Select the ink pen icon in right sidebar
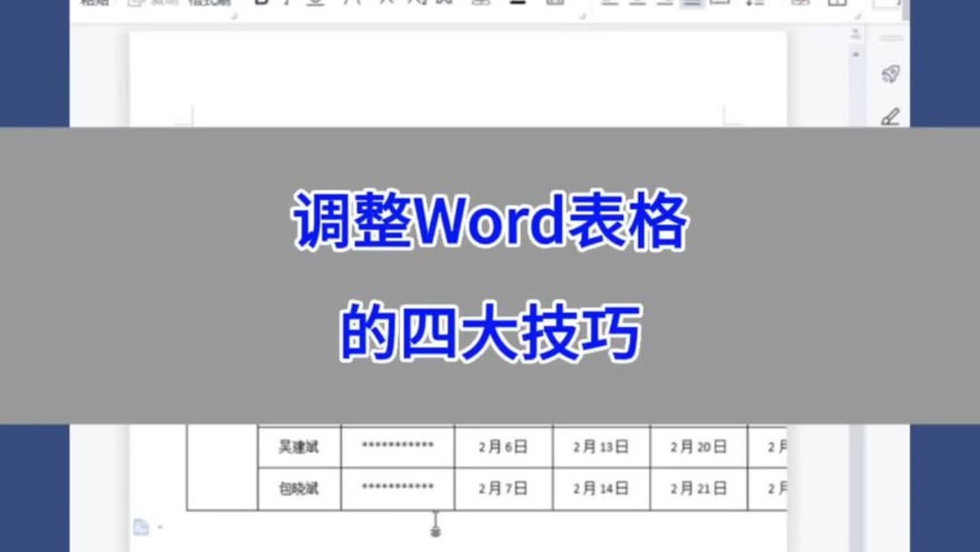The image size is (980, 552). point(891,115)
